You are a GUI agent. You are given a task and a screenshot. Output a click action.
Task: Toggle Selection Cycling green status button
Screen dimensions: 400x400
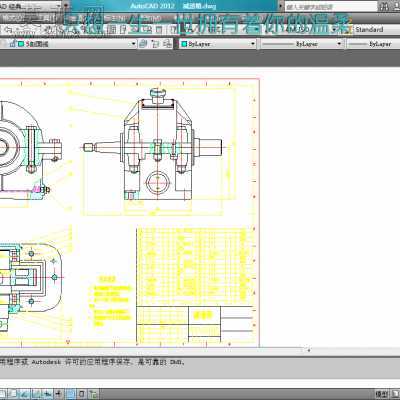94,394
